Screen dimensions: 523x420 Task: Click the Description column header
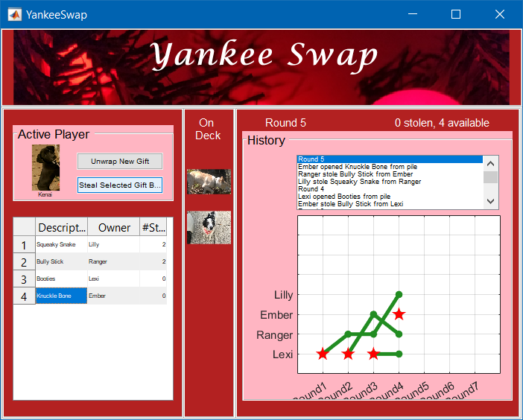point(61,228)
